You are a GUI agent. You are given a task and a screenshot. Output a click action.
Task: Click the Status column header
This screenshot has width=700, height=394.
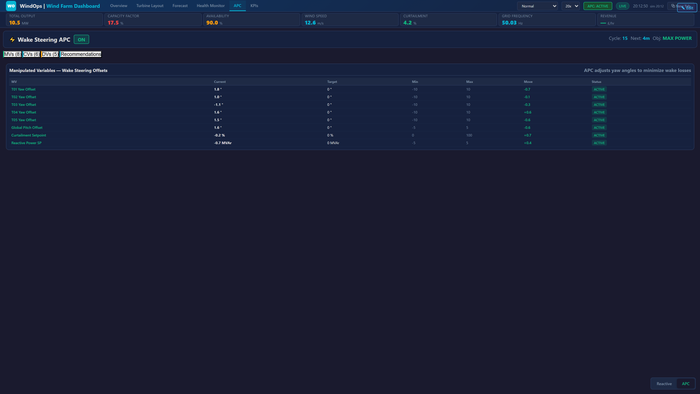tap(596, 82)
